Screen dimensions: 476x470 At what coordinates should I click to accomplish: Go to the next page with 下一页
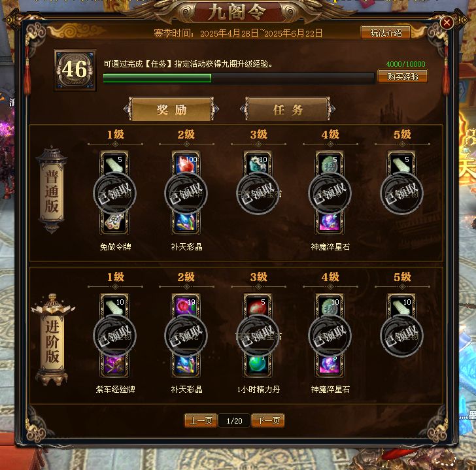click(x=268, y=420)
